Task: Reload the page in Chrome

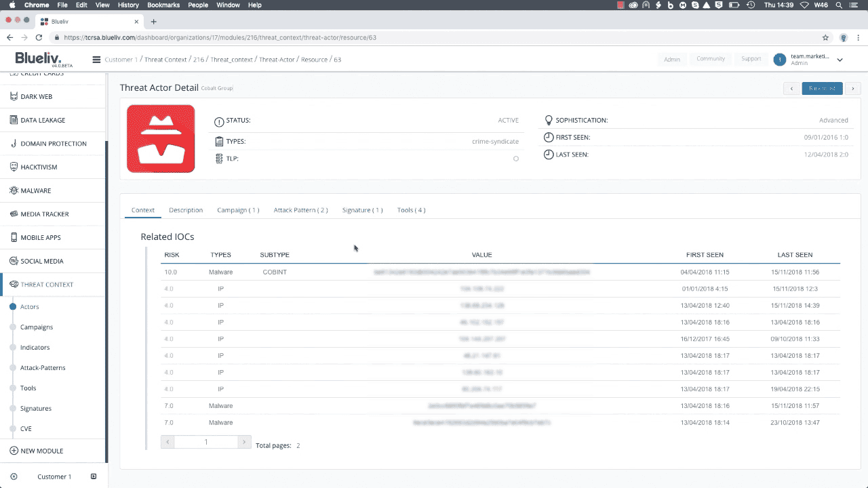Action: tap(39, 37)
